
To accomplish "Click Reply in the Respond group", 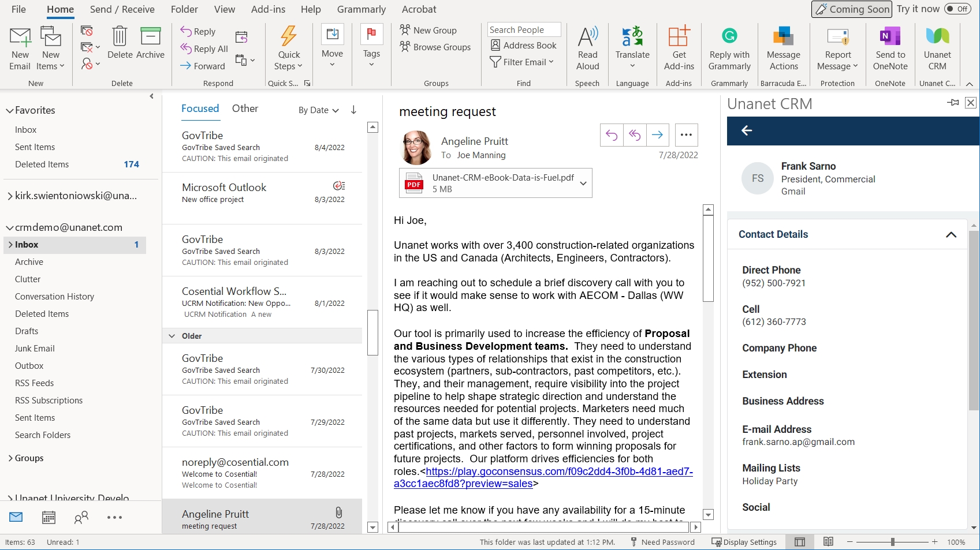I will (x=198, y=31).
